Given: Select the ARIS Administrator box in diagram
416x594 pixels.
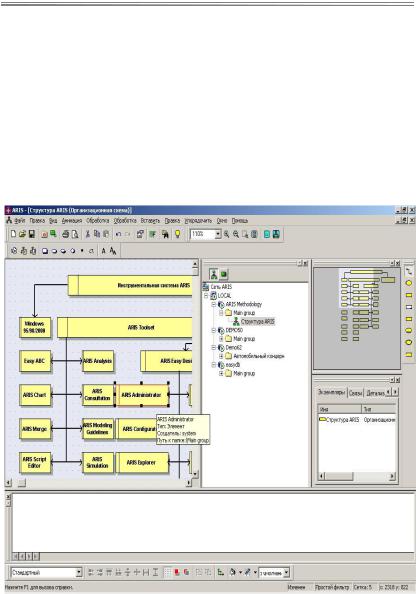Looking at the screenshot, I should 141,395.
